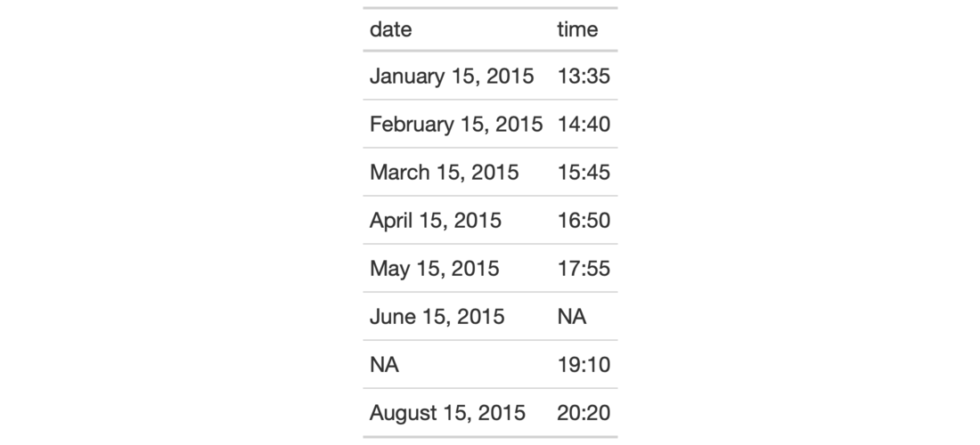
Task: Select the 20:20 time cell
Action: point(584,413)
